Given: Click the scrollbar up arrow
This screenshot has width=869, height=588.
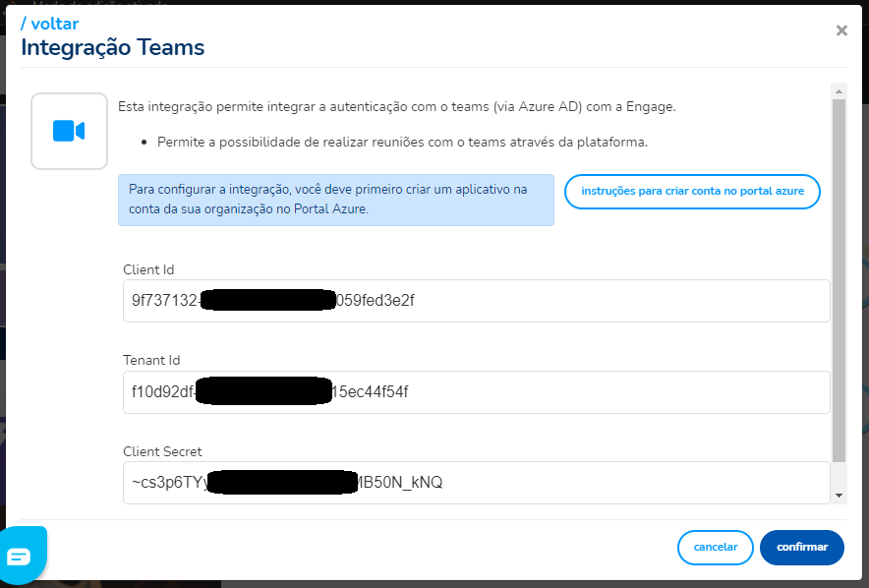Looking at the screenshot, I should (840, 91).
